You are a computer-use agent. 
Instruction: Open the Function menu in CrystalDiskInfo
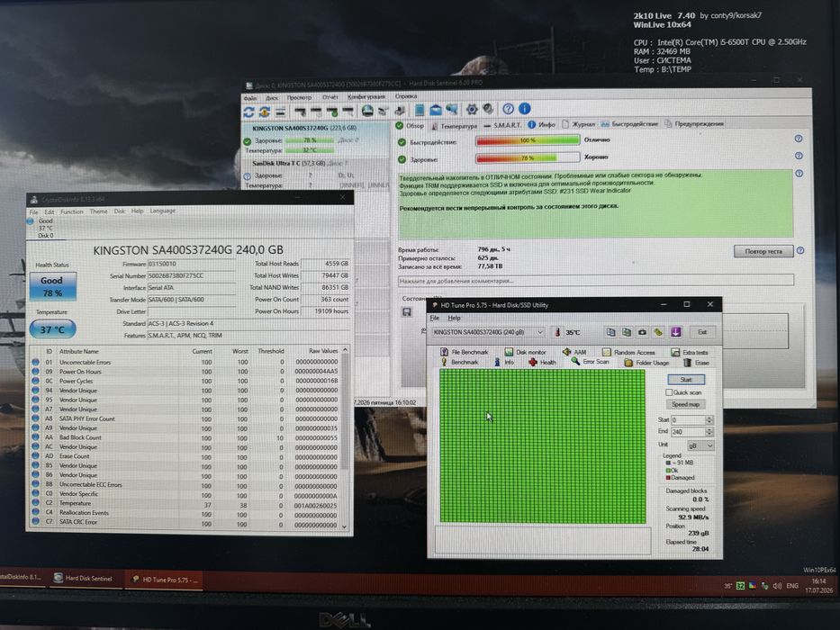tap(72, 211)
